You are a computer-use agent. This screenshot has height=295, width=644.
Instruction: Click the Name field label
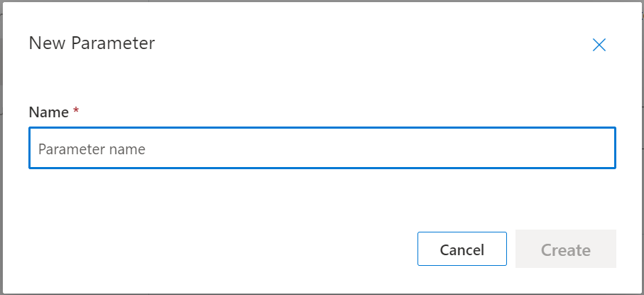coord(48,112)
